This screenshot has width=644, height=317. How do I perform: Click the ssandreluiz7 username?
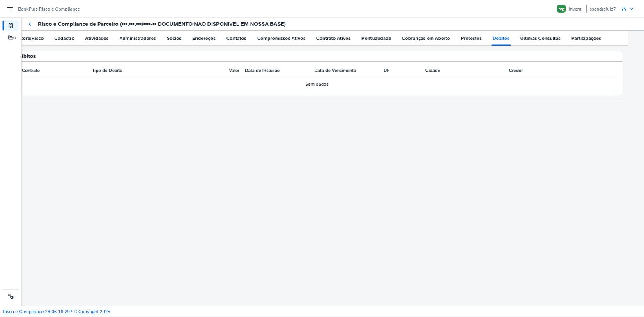click(x=603, y=9)
